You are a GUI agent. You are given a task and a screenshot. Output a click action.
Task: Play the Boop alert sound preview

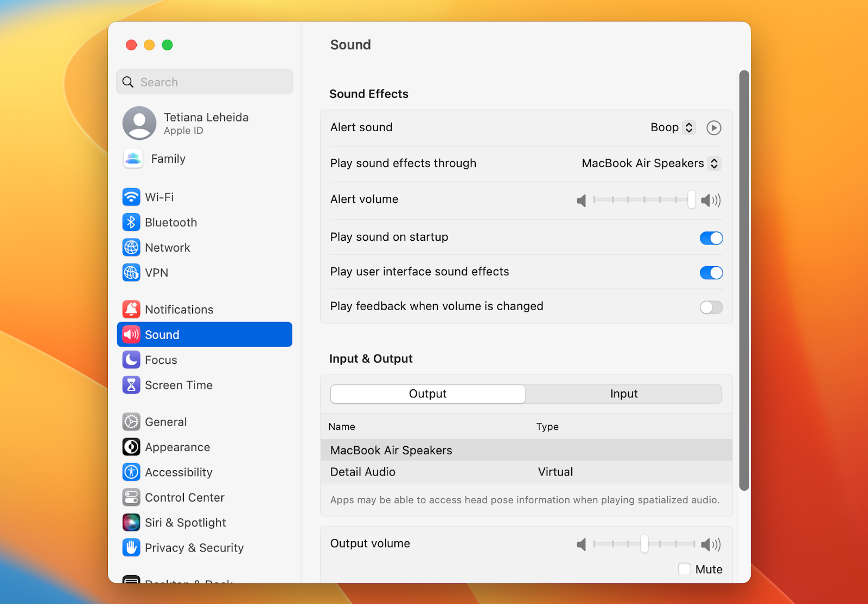tap(714, 128)
